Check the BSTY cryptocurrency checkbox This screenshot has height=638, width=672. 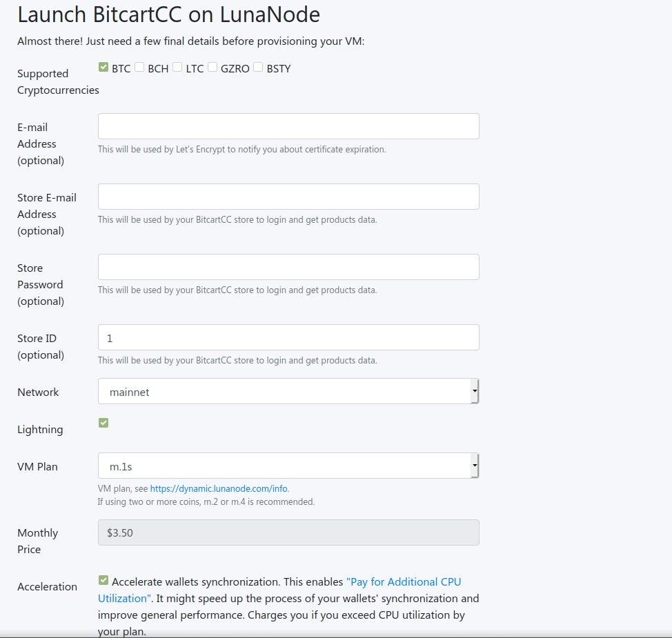click(258, 67)
